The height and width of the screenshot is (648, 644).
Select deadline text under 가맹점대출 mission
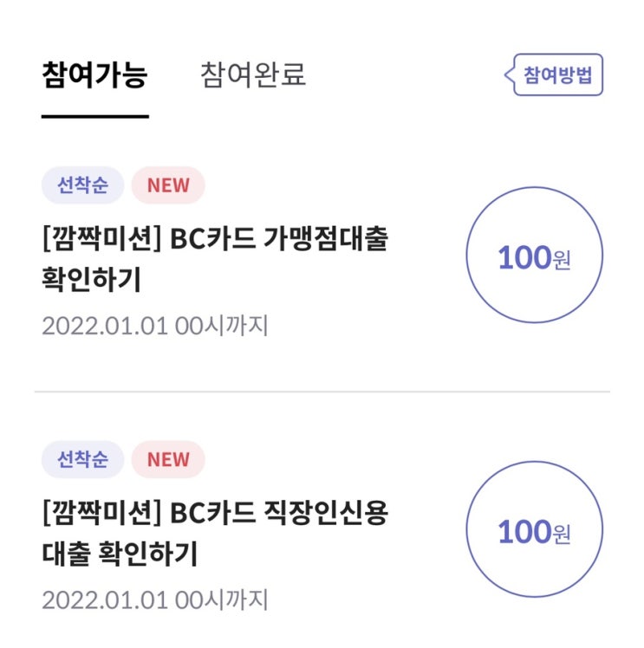(155, 326)
